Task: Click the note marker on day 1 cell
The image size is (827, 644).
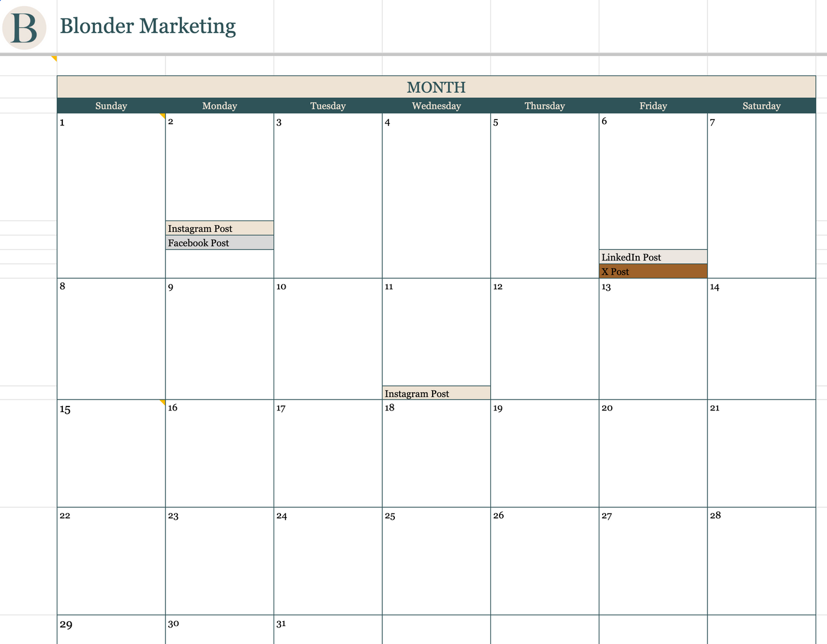Action: click(163, 116)
